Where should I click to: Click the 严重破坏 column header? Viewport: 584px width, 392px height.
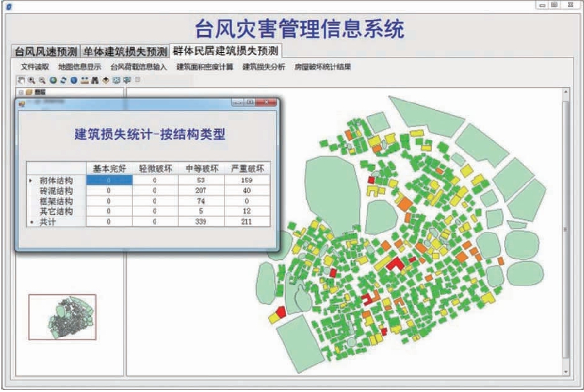click(x=247, y=169)
